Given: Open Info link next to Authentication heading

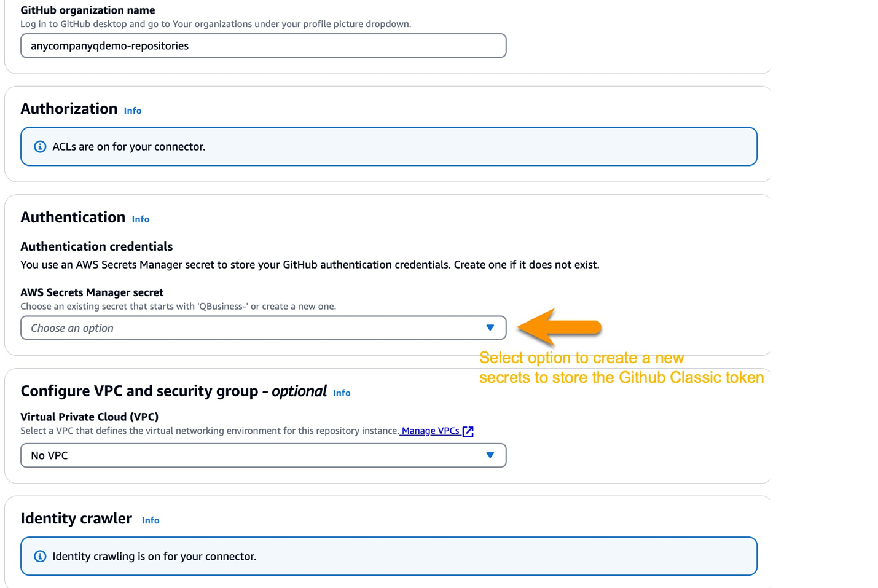Looking at the screenshot, I should (140, 219).
